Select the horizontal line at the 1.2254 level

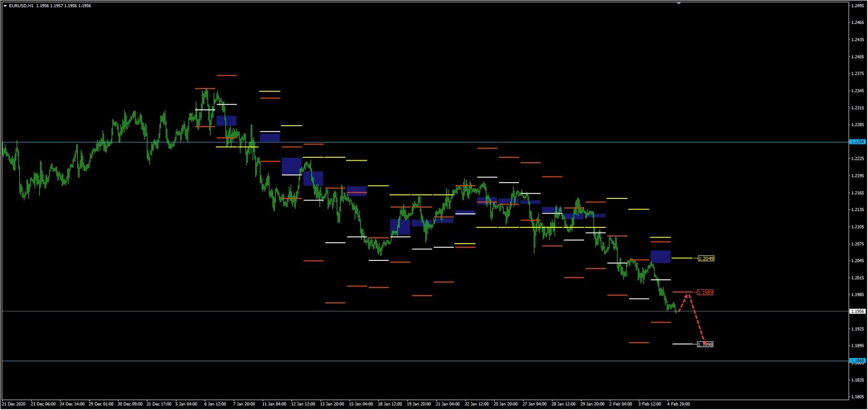click(424, 142)
